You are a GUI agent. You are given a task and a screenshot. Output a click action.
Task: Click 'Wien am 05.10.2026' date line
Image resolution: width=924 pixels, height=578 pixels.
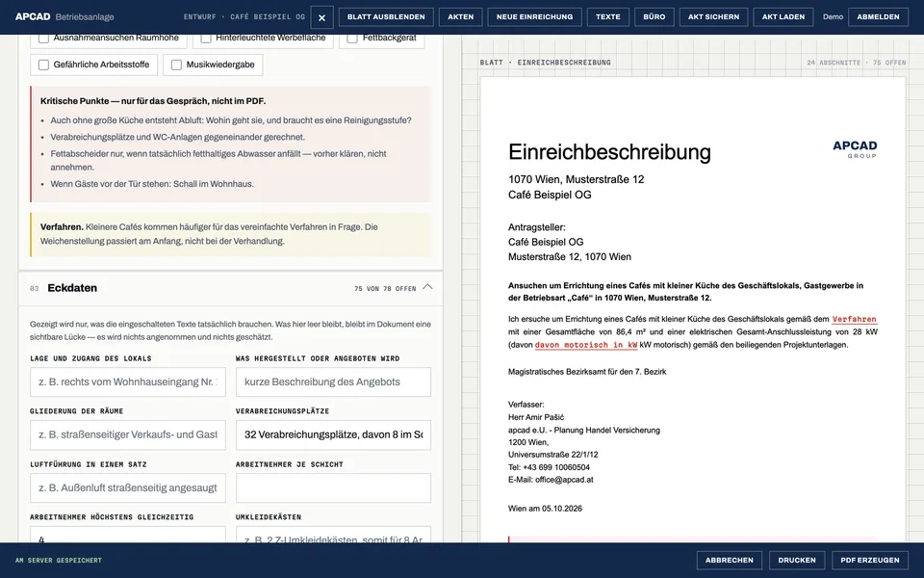click(x=545, y=509)
